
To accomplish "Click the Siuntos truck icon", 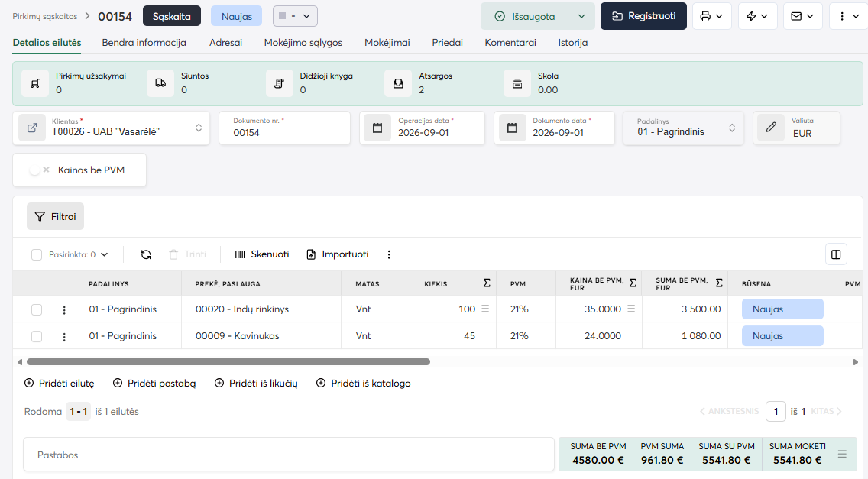I will tap(160, 83).
